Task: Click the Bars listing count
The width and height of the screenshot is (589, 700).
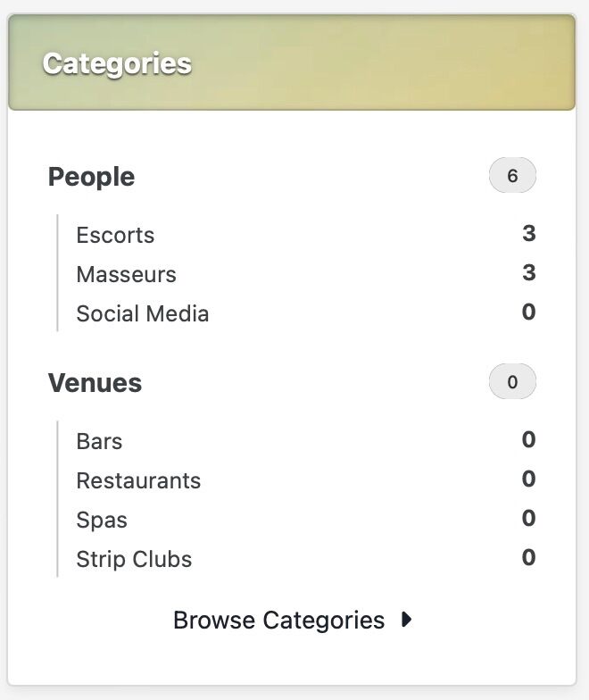Action: (x=528, y=440)
